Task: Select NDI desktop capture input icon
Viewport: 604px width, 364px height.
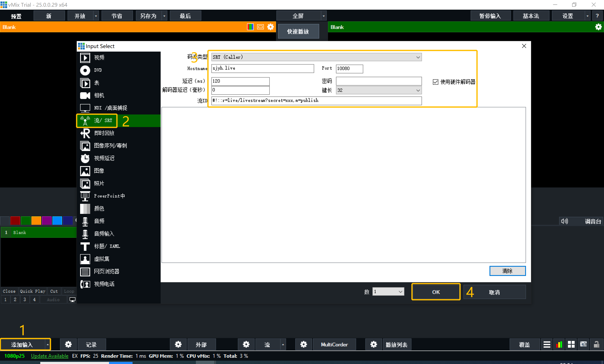Action: (85, 108)
